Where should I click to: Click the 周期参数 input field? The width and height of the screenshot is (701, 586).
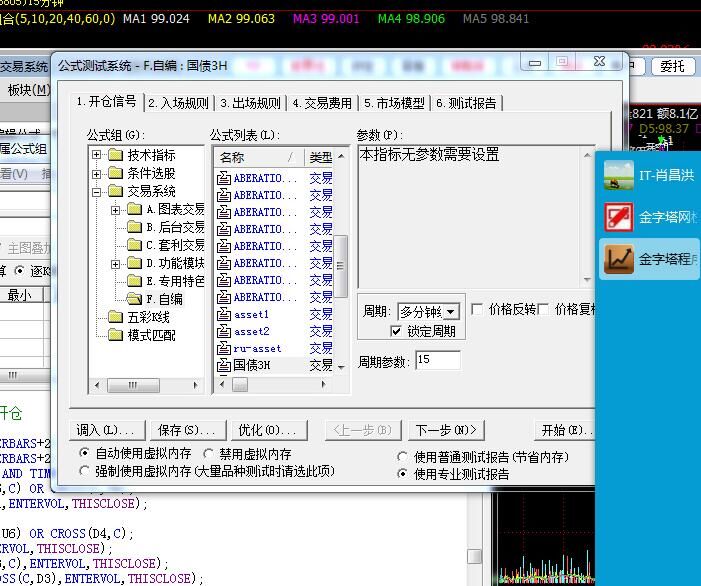437,360
